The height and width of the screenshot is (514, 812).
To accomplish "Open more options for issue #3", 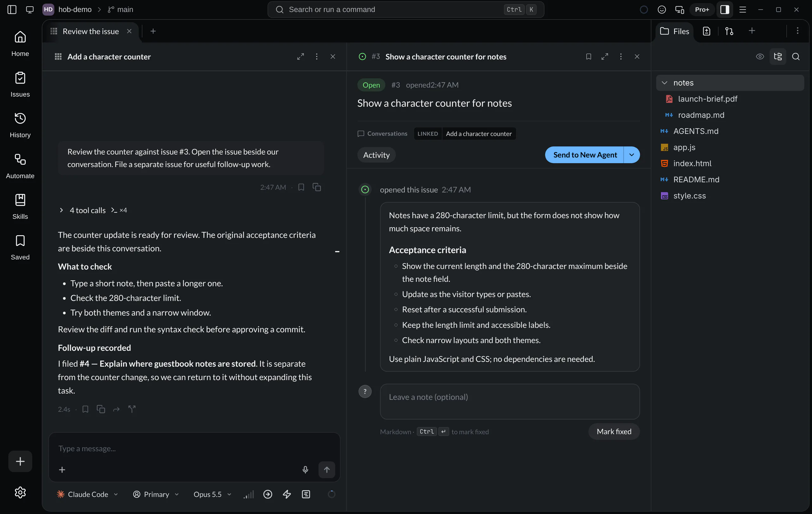I will click(x=621, y=57).
